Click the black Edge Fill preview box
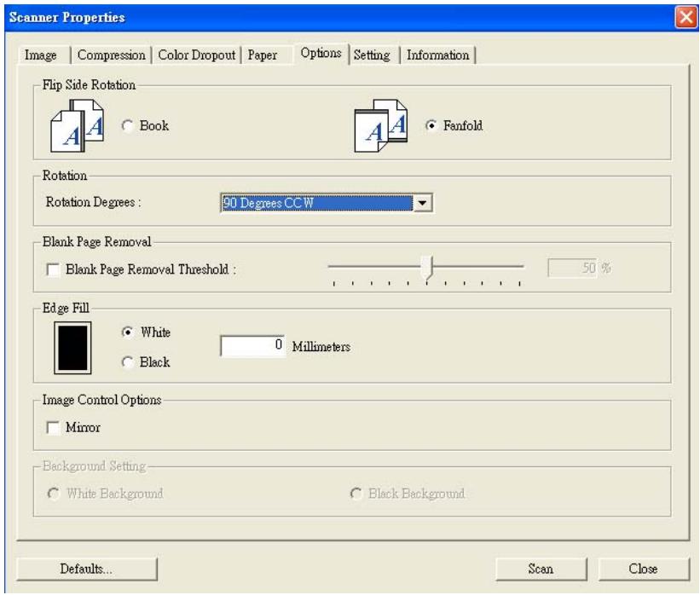 72,348
